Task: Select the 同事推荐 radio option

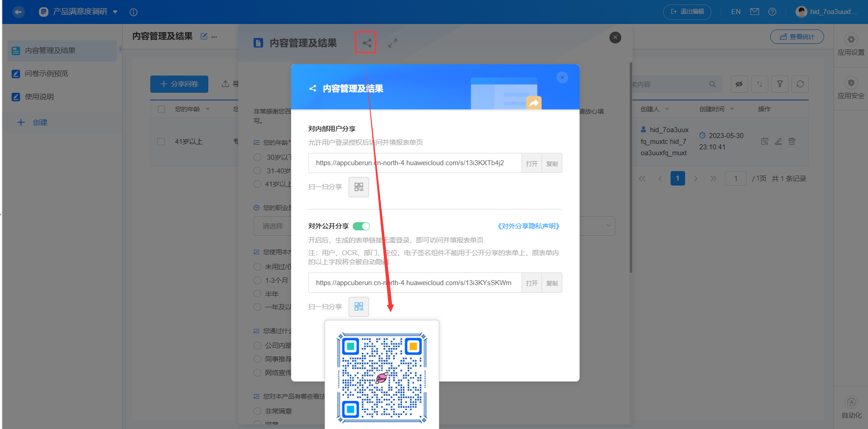Action: click(x=258, y=359)
